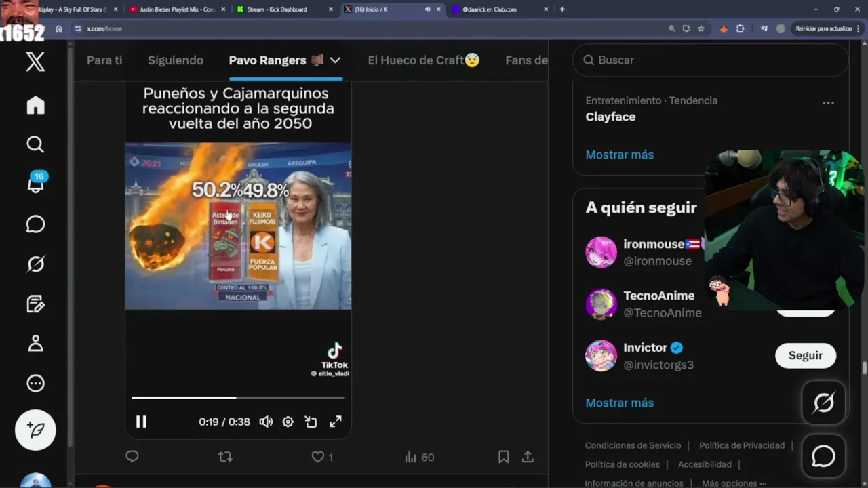
Task: Open Política de cookies link
Action: 623,464
